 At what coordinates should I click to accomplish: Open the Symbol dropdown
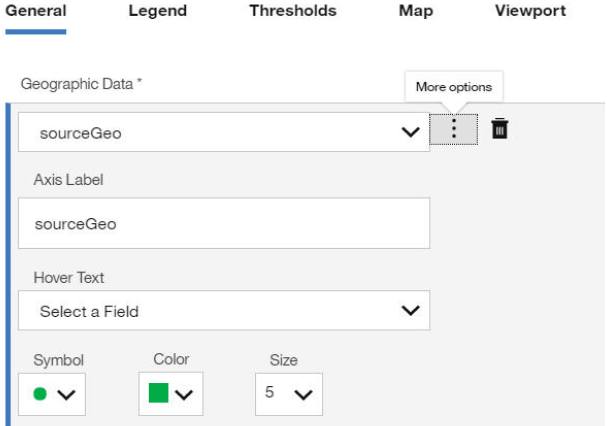(52, 394)
